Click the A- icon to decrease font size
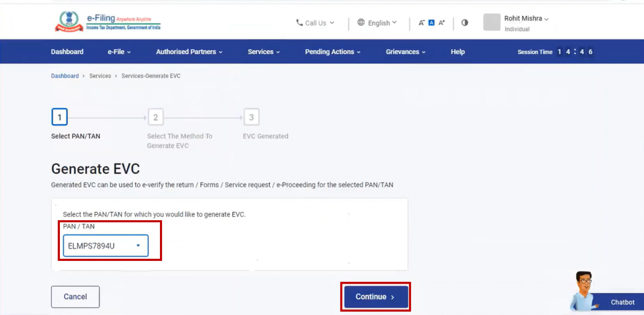644x315 pixels. coord(421,22)
